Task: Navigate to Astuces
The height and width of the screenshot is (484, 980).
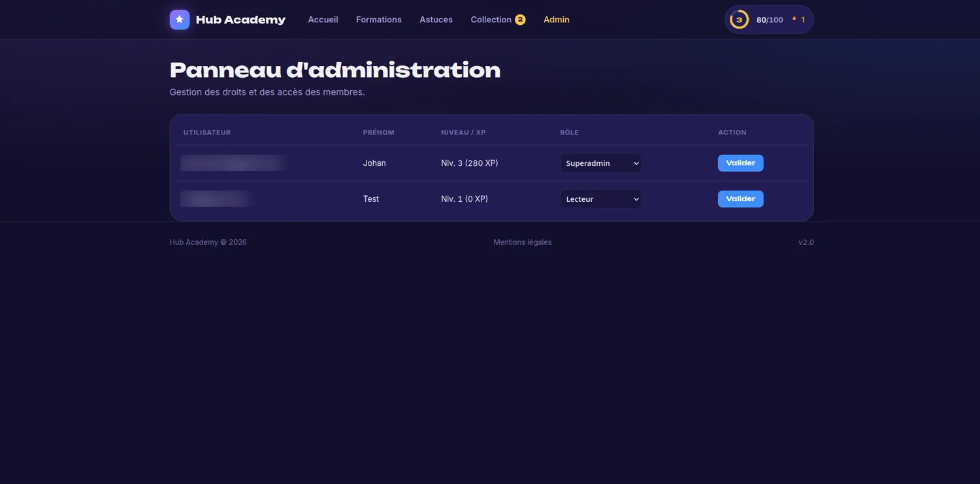Action: 436,20
